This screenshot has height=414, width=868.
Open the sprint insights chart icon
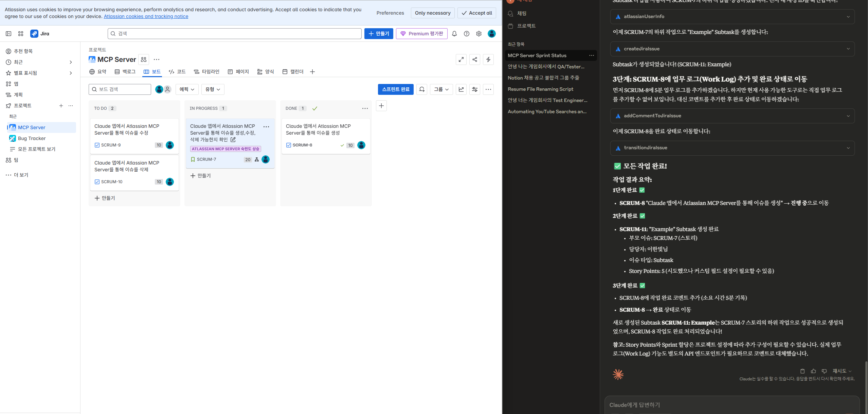461,89
